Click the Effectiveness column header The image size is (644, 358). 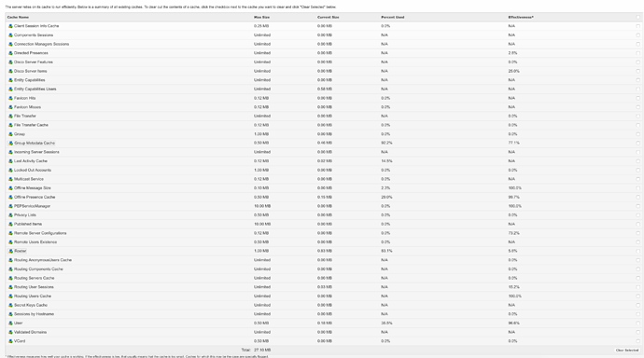521,17
